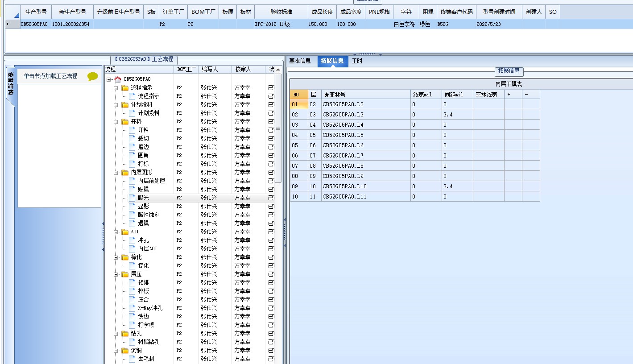This screenshot has height=364, width=633.
Task: Click the document icon beside 圆角
Action: click(x=132, y=155)
